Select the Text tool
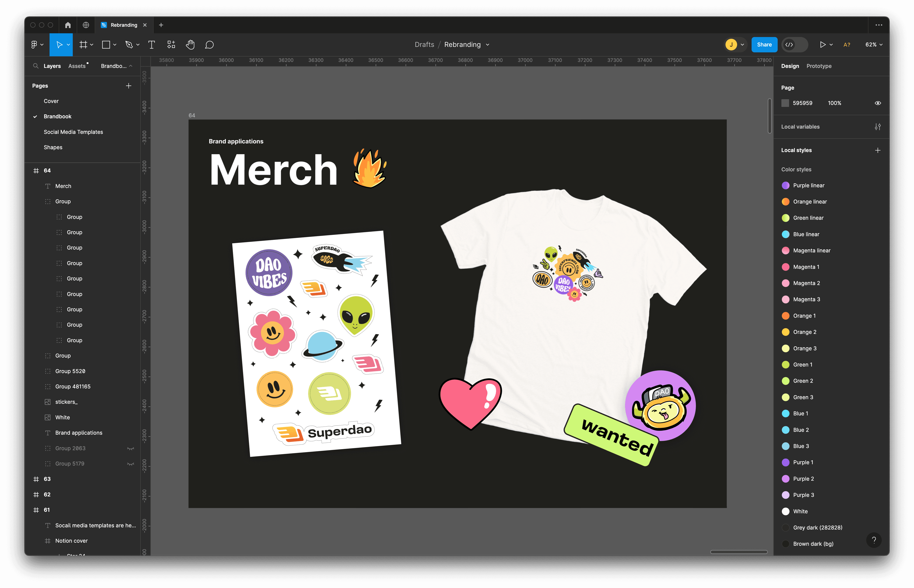Screen dimensions: 914x588 151,44
